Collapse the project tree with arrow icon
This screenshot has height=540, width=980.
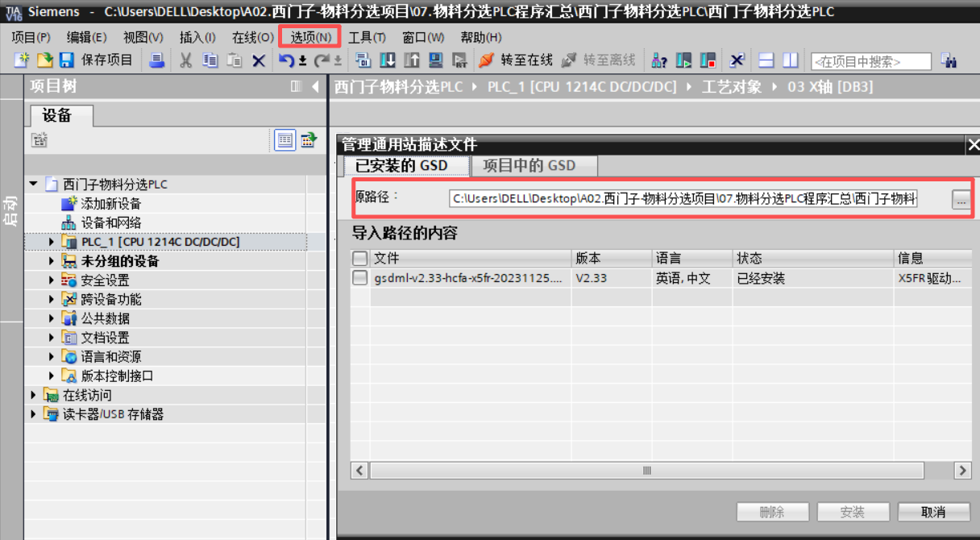pos(314,86)
